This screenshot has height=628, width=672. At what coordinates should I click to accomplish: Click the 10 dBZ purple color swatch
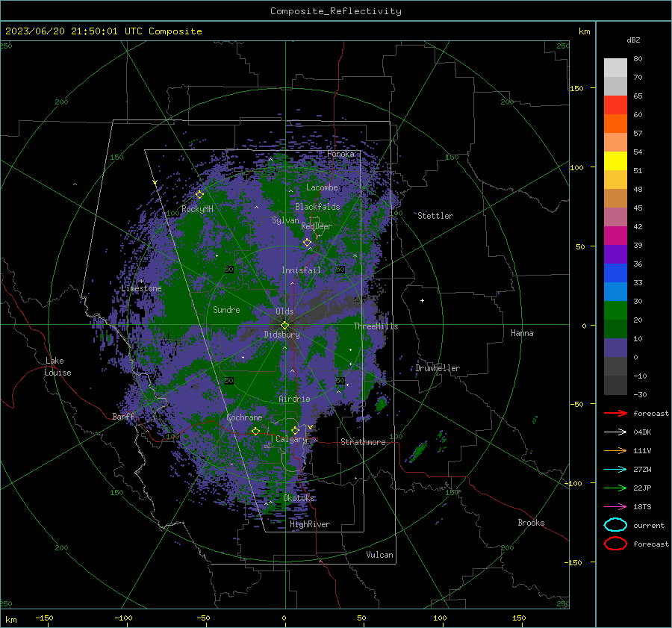[615, 348]
